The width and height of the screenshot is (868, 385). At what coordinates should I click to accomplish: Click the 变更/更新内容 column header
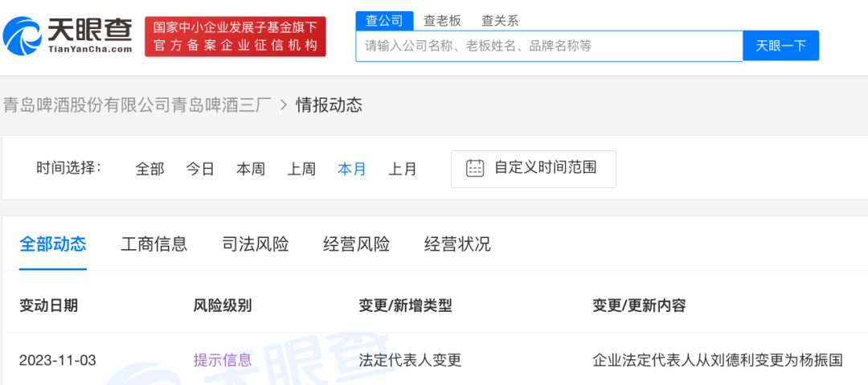pyautogui.click(x=639, y=305)
